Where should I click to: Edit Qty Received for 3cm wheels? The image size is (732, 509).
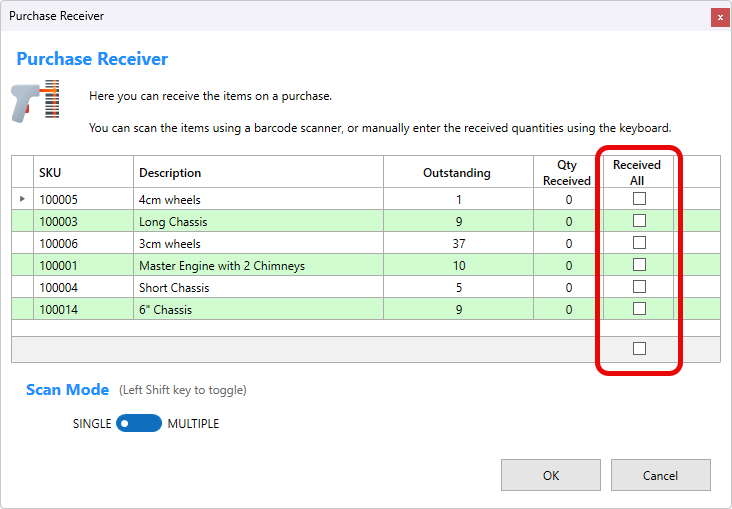click(568, 244)
